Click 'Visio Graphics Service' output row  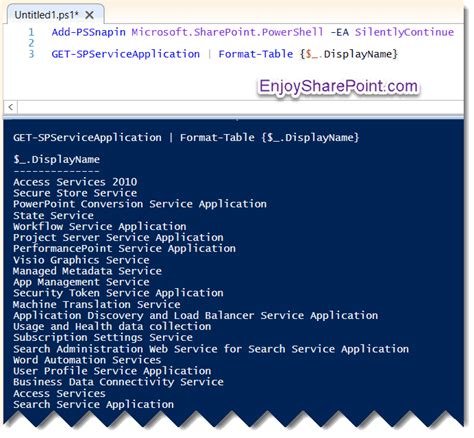[x=81, y=260]
